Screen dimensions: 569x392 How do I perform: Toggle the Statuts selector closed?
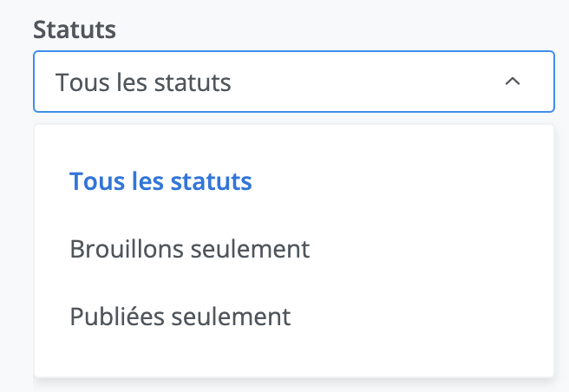513,82
